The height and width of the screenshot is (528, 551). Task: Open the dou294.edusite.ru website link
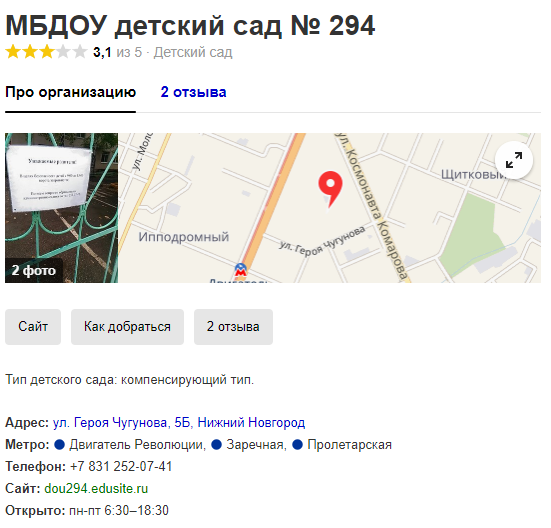coord(96,489)
